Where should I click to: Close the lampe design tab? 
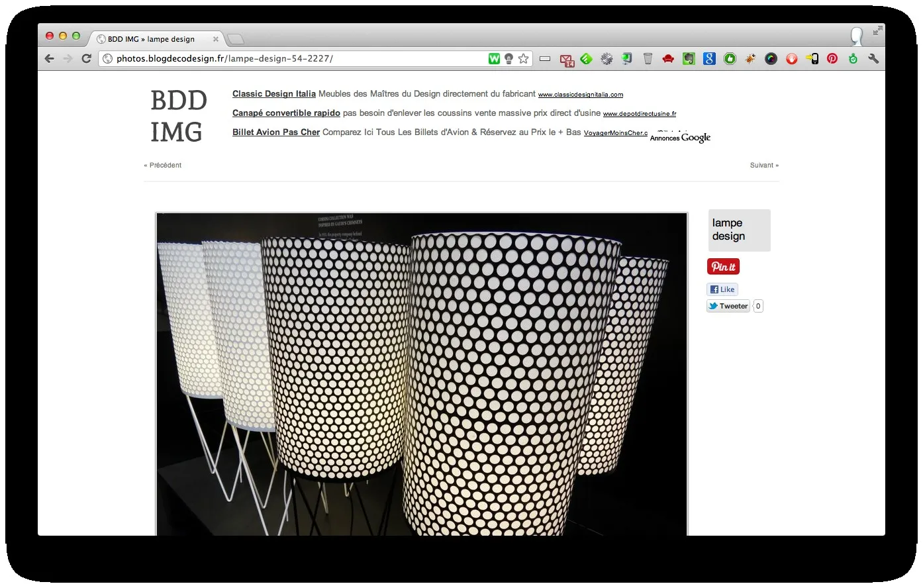click(x=215, y=39)
